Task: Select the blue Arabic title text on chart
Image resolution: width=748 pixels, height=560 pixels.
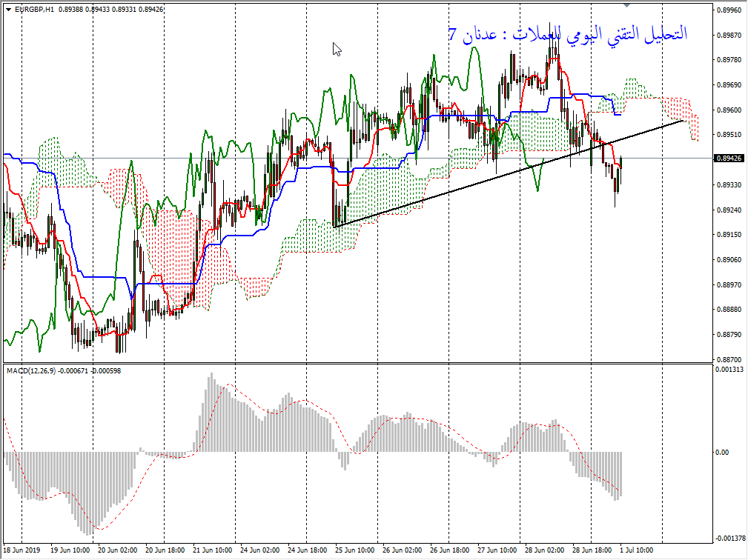Action: (x=568, y=34)
